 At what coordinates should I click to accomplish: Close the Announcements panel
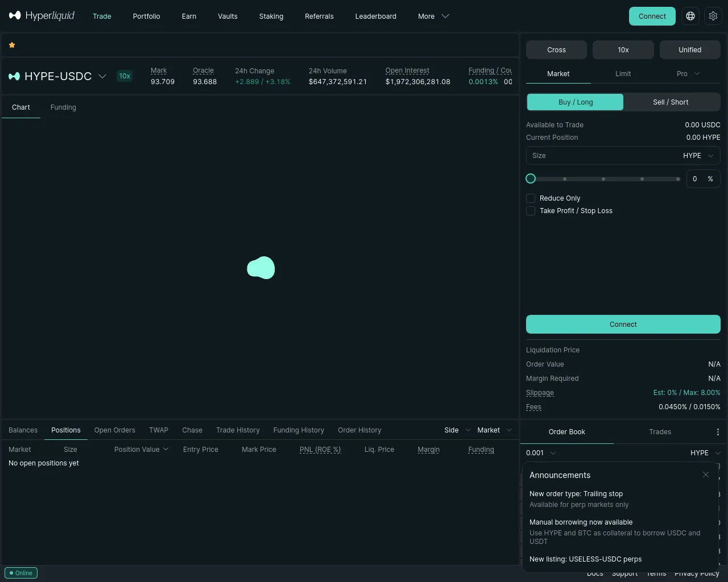706,475
